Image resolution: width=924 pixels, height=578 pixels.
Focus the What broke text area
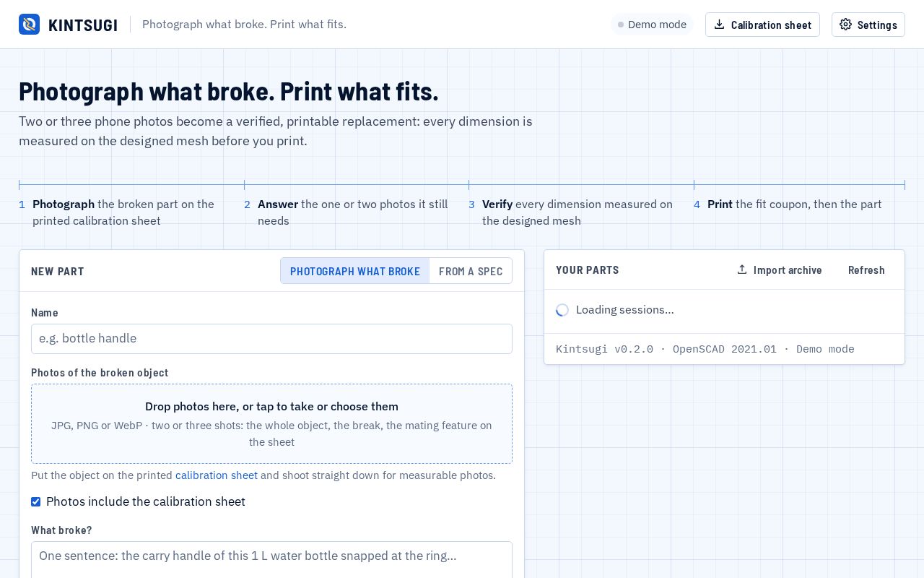(271, 560)
